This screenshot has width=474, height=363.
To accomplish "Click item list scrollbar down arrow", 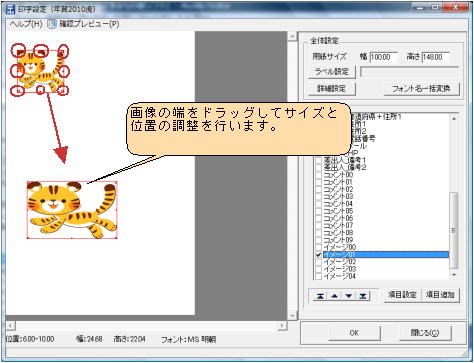I will [x=454, y=275].
